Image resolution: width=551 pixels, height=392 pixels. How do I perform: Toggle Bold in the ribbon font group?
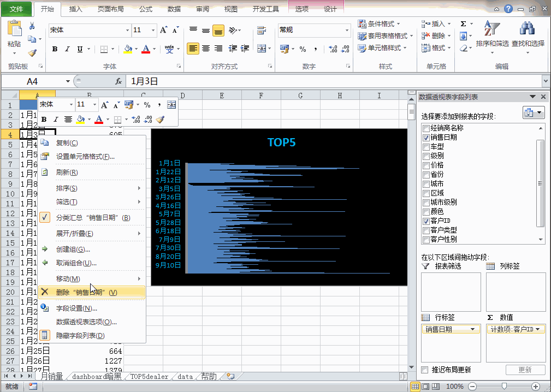pos(55,49)
